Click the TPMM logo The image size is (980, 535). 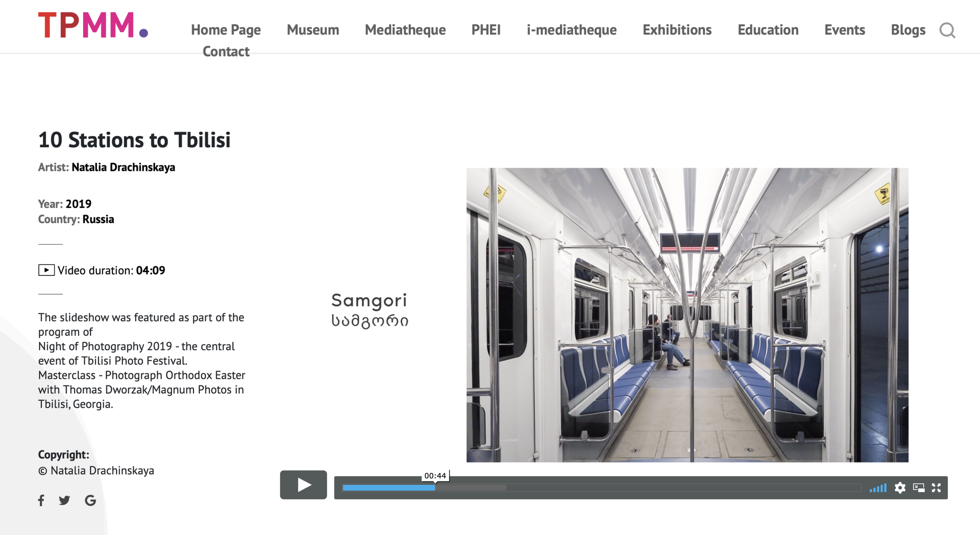click(x=93, y=25)
